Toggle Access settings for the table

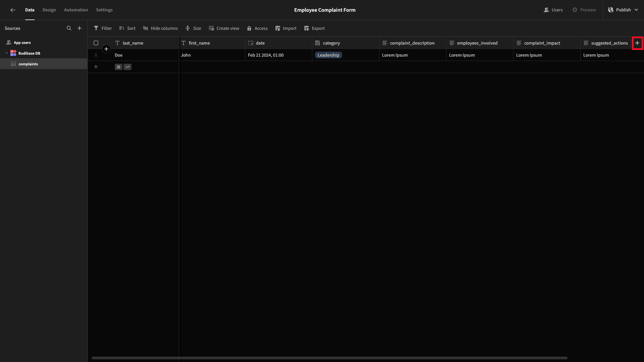257,28
